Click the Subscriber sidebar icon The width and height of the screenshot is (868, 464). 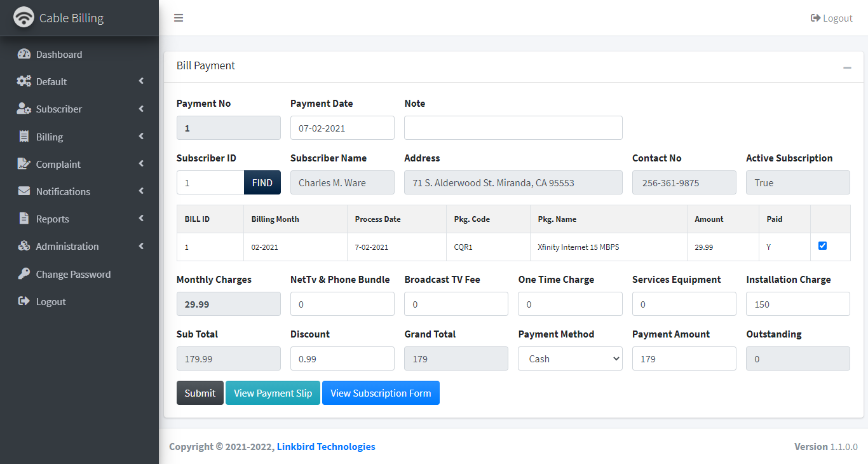[24, 109]
